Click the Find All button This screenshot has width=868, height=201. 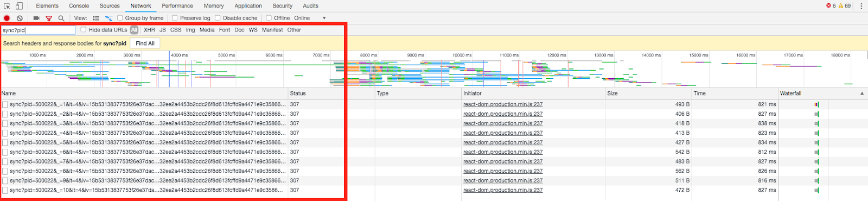pyautogui.click(x=145, y=43)
